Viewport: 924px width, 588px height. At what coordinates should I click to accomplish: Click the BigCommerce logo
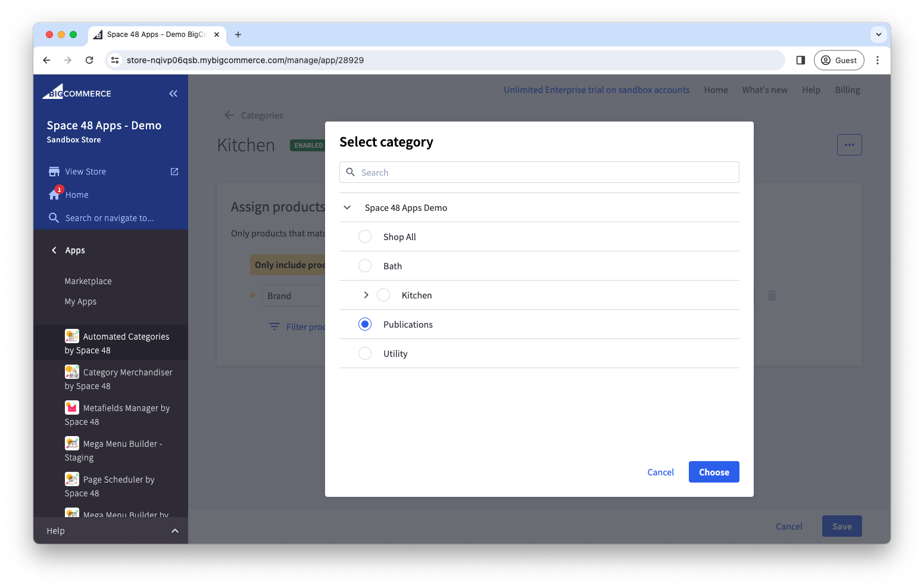(77, 92)
